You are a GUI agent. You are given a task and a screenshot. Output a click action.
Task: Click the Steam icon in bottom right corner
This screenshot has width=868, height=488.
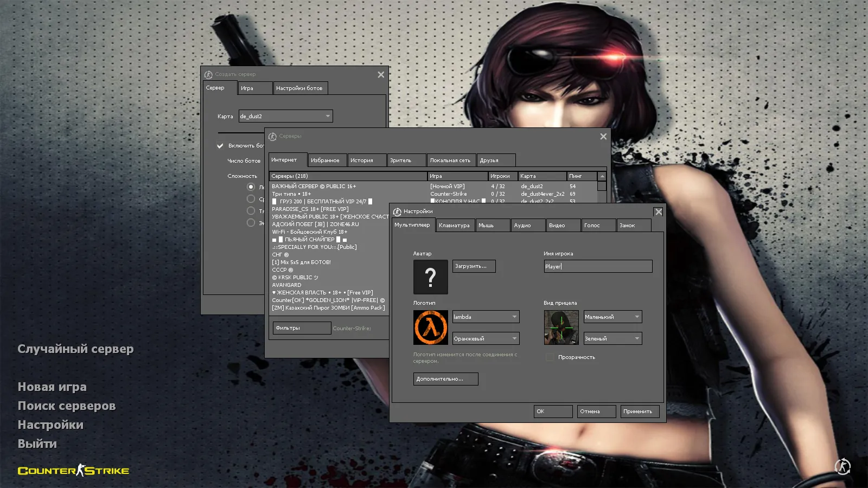(843, 466)
